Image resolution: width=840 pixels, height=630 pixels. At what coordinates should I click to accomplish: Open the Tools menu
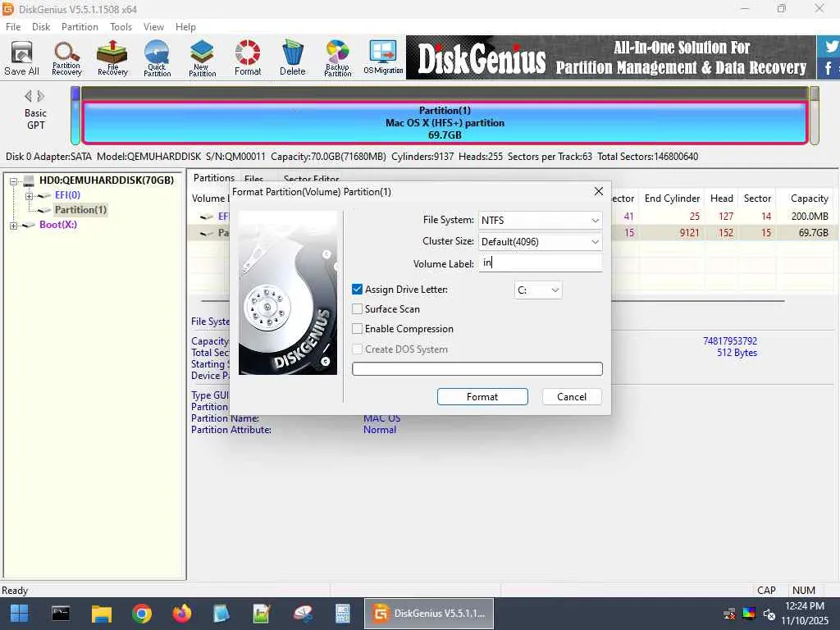tap(121, 27)
